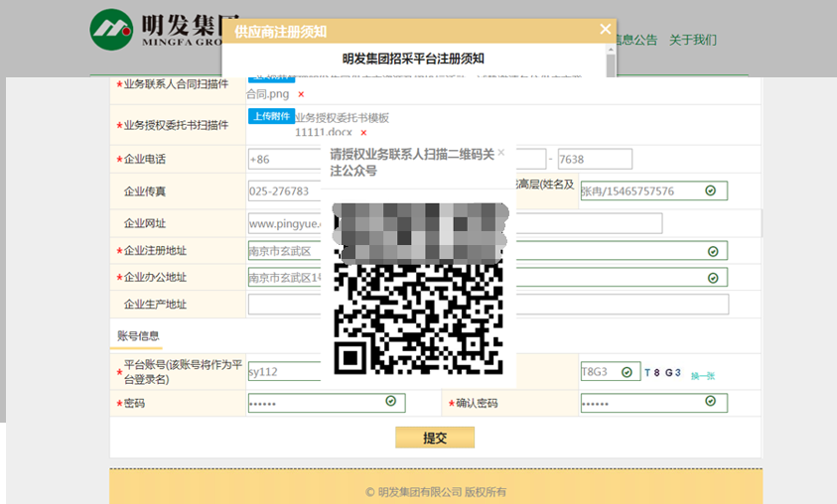Click the T8G3 captcha image

tap(662, 373)
